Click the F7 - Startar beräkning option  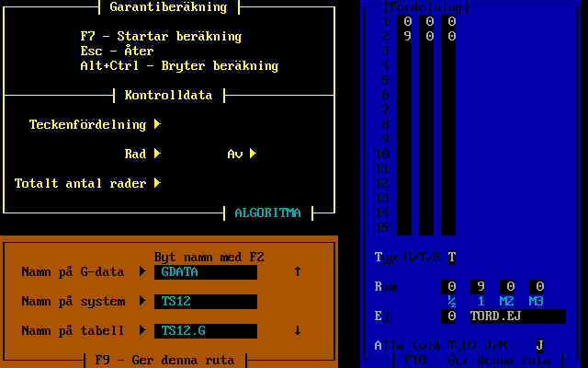coord(162,37)
